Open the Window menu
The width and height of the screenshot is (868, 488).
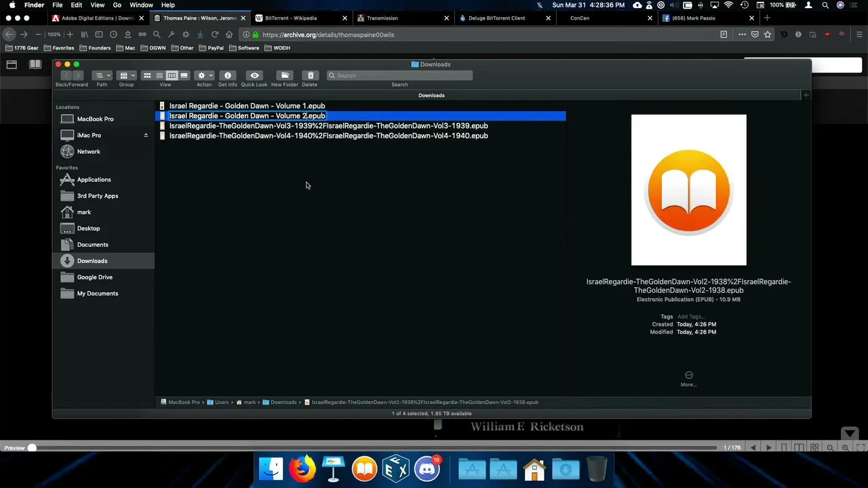tap(141, 5)
